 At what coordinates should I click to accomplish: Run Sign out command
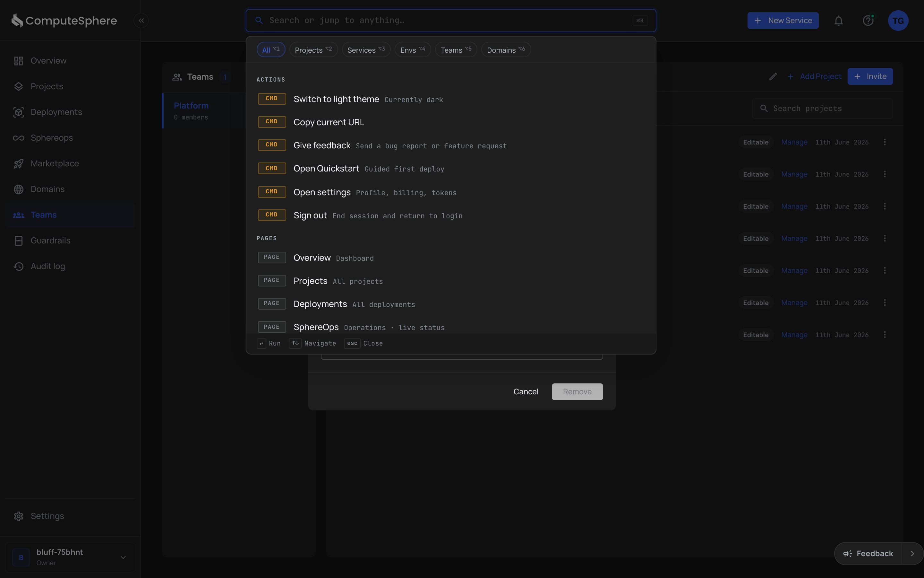pos(451,215)
